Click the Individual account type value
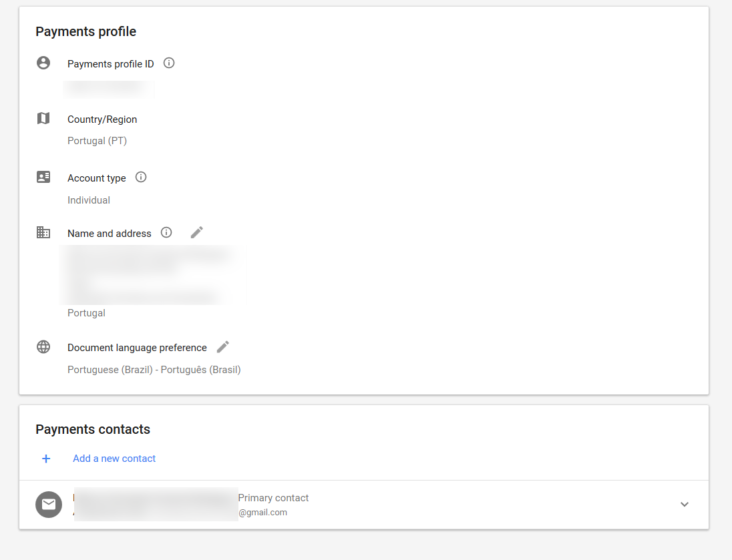 89,200
